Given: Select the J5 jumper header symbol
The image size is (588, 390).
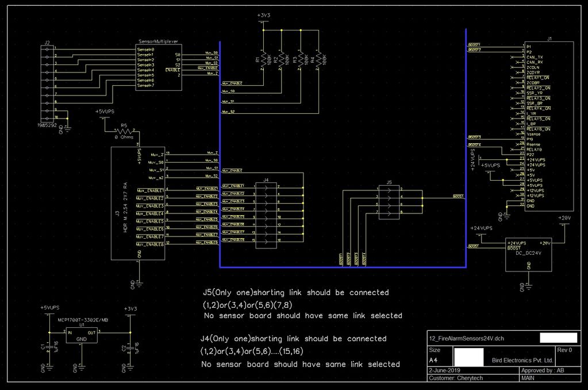Looking at the screenshot, I should tap(389, 202).
